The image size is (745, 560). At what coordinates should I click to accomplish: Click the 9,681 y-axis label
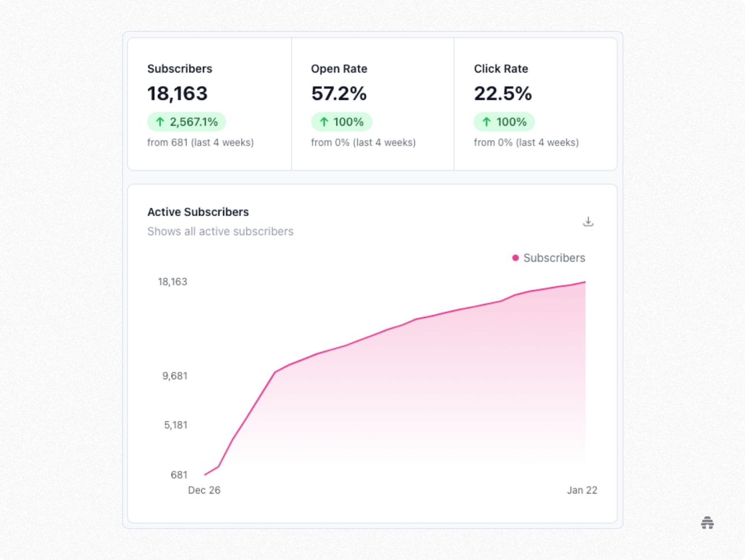click(175, 376)
